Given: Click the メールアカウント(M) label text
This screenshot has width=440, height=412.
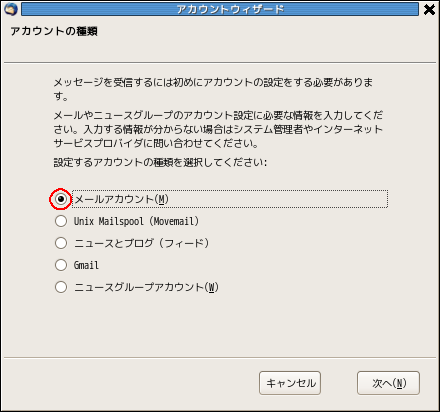Looking at the screenshot, I should point(121,199).
